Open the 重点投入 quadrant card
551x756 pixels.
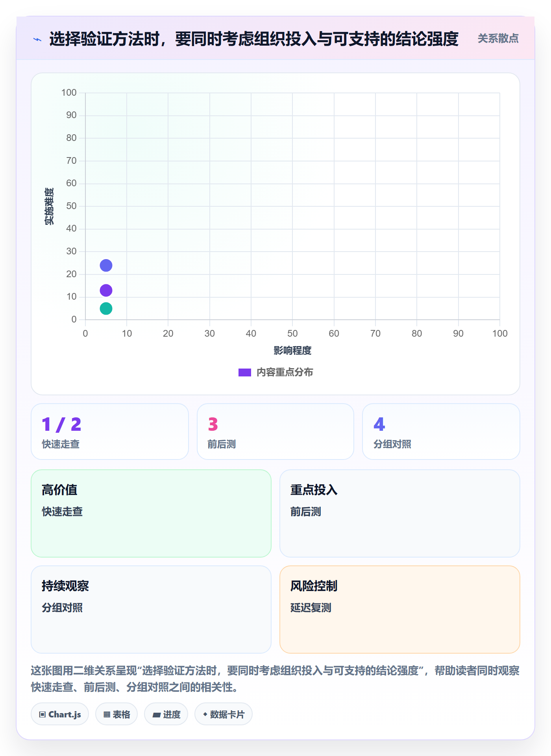pyautogui.click(x=400, y=513)
